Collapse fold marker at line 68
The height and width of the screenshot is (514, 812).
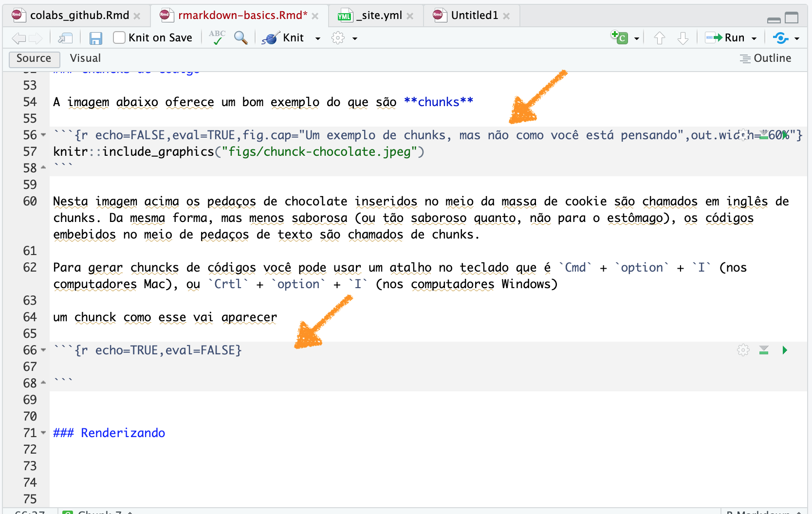[x=43, y=383]
